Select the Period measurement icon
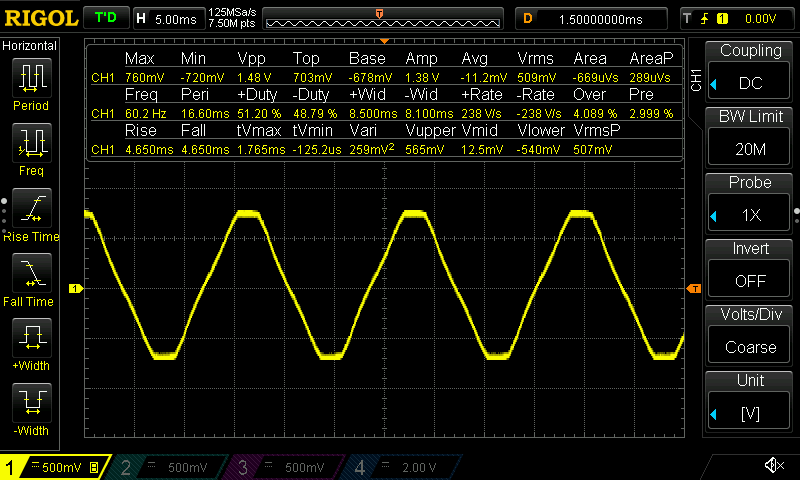Image resolution: width=800 pixels, height=480 pixels. pos(31,78)
